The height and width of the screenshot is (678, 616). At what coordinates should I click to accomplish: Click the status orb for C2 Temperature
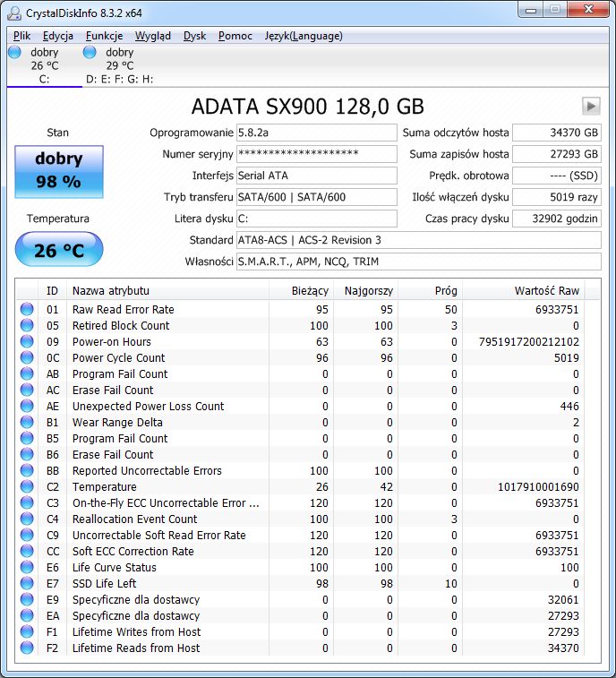click(27, 486)
